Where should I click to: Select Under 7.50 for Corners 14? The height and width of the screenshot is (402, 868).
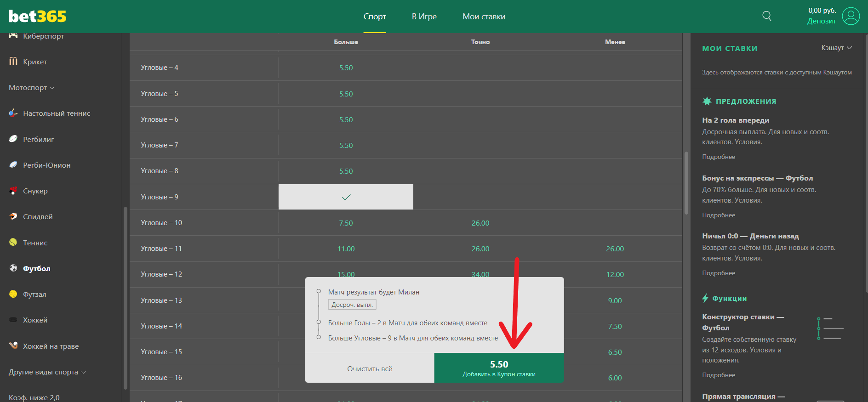(x=615, y=326)
